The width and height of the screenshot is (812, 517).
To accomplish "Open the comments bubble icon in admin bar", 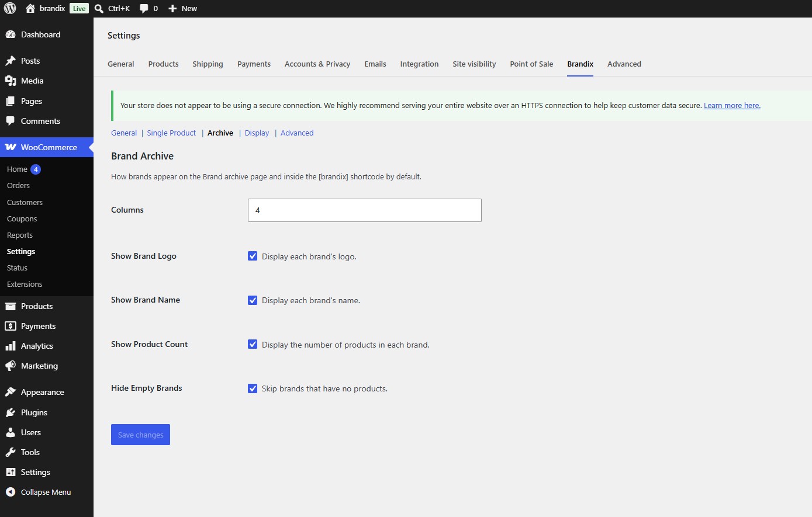I will 144,8.
